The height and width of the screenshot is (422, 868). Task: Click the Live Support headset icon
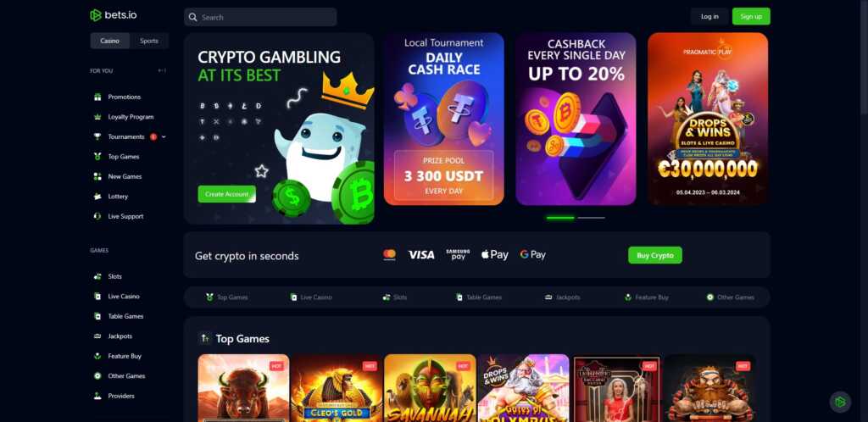97,216
